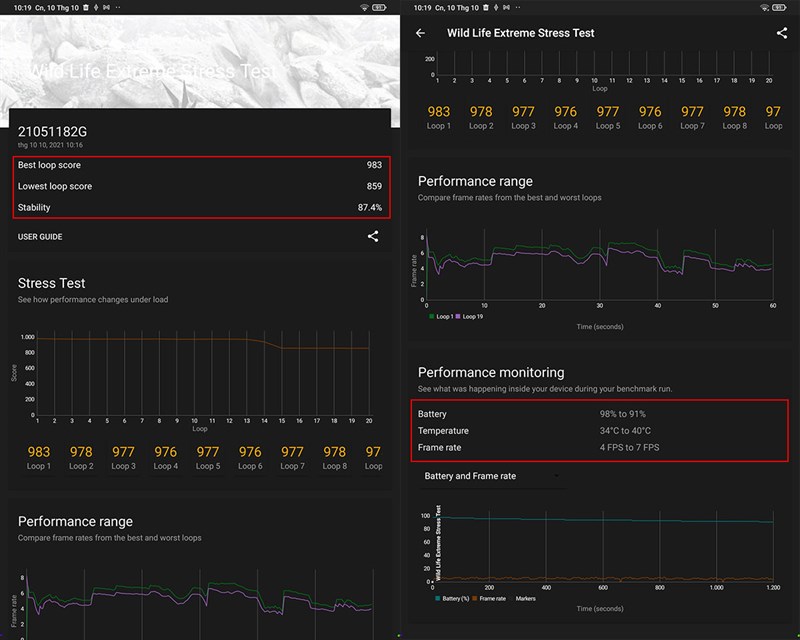This screenshot has width=800, height=640.
Task: Tap battery icon in left status bar
Action: click(x=381, y=8)
